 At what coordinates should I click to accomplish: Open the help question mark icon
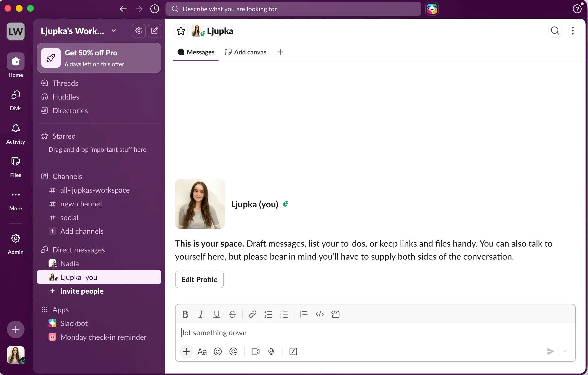click(x=577, y=9)
